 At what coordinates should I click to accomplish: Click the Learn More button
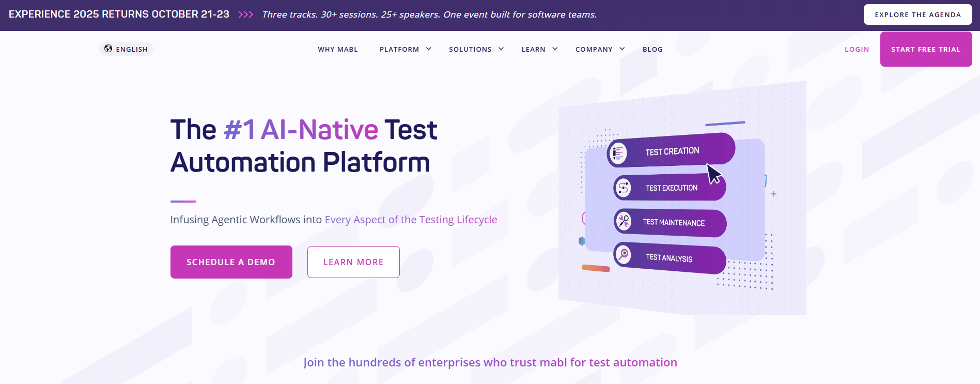tap(353, 262)
